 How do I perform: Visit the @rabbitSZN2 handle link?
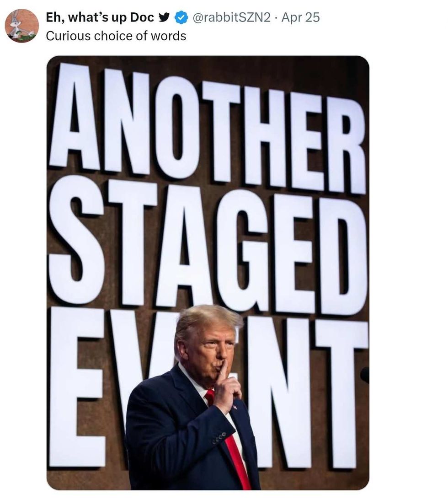pyautogui.click(x=232, y=17)
